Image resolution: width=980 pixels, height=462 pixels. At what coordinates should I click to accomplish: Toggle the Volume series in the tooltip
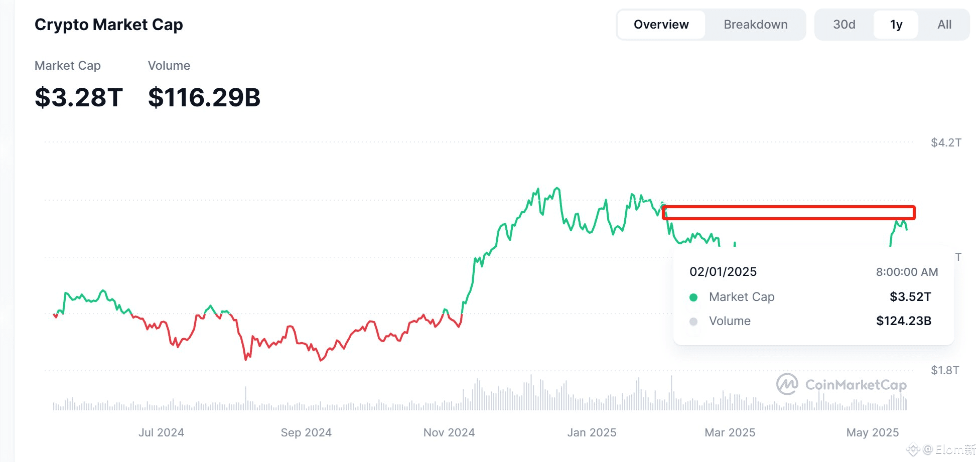pyautogui.click(x=729, y=321)
